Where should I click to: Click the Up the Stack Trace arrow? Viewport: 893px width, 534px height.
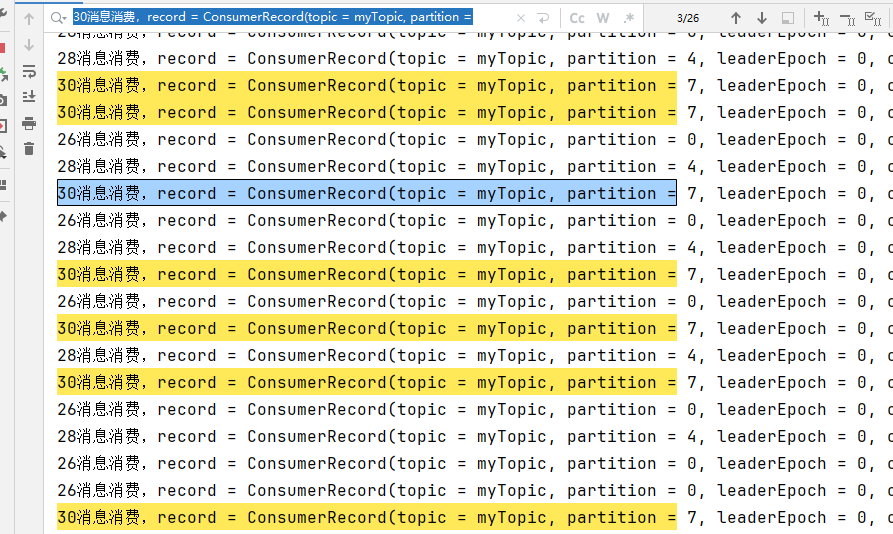tap(29, 19)
